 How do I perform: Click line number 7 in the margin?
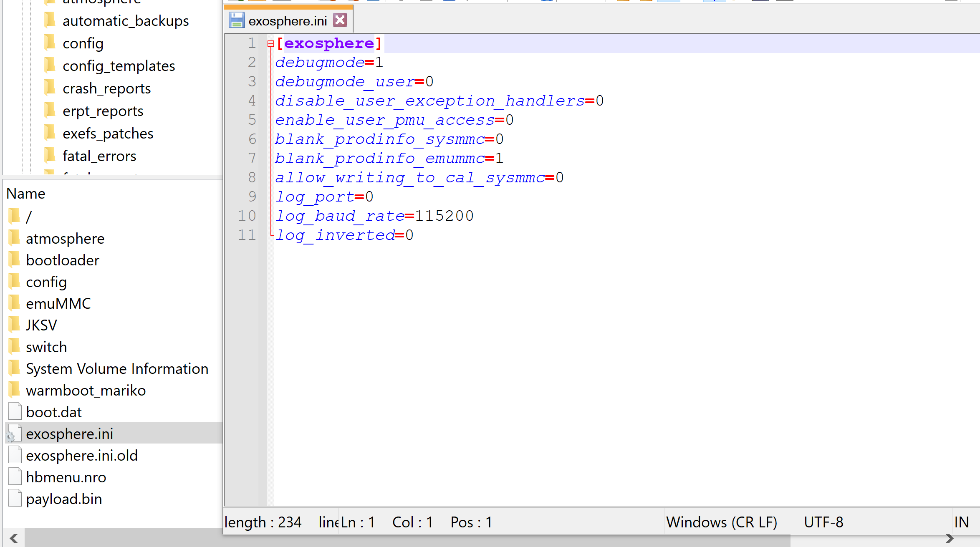pos(252,159)
